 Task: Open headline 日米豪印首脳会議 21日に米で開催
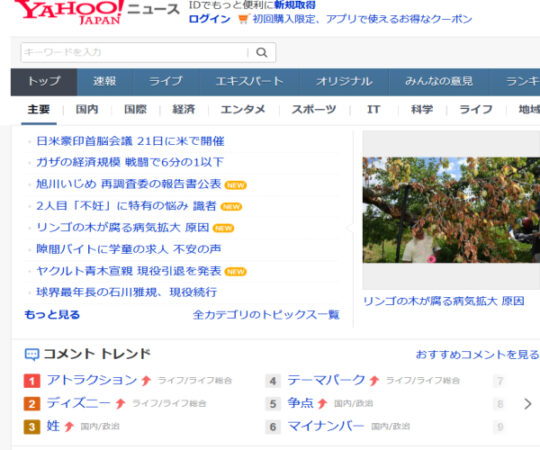[x=130, y=141]
